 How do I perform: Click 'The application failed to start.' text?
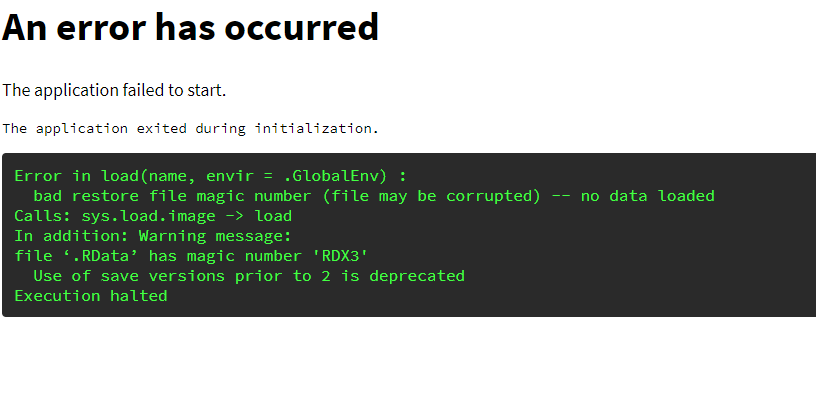point(114,90)
